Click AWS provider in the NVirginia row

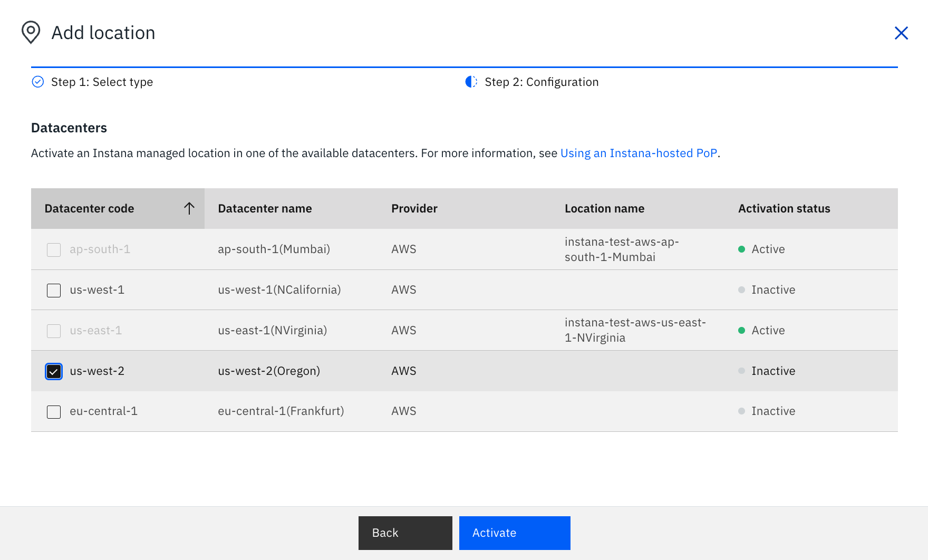(404, 330)
